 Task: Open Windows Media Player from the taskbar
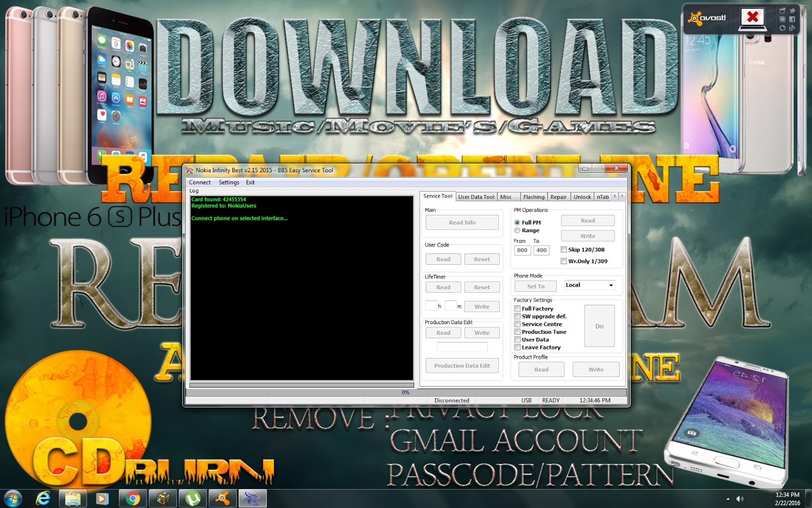click(103, 498)
